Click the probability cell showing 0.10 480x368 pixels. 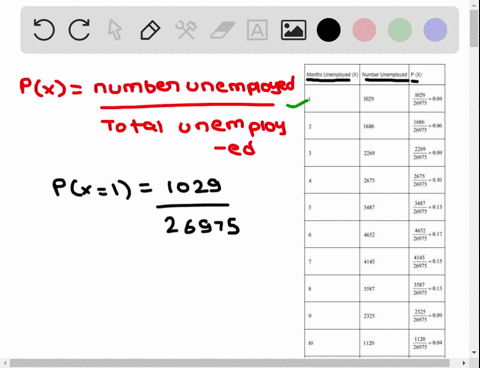[427, 180]
